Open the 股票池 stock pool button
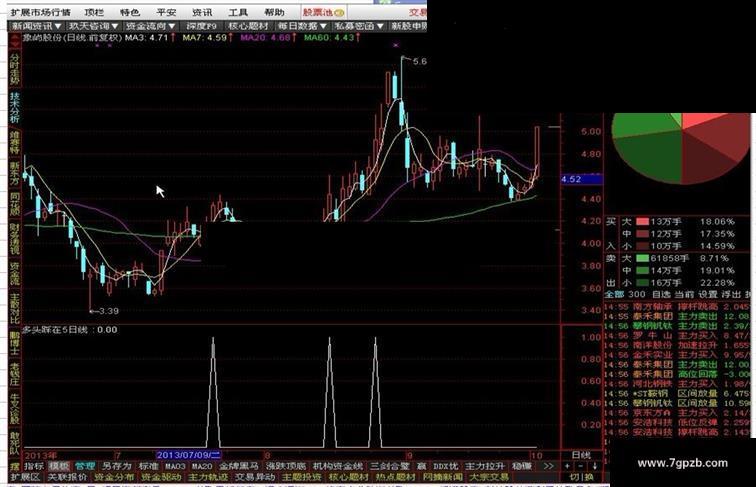756x487 pixels. (x=323, y=12)
